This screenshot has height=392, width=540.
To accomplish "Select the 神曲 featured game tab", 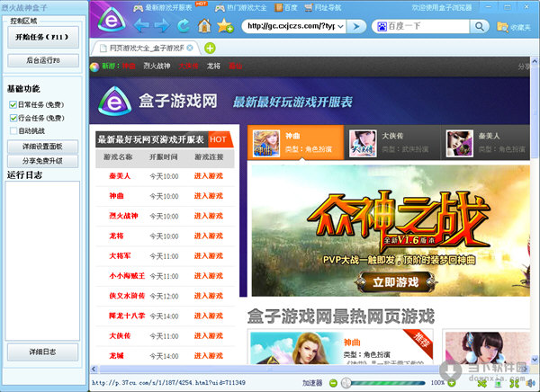I will tap(295, 142).
